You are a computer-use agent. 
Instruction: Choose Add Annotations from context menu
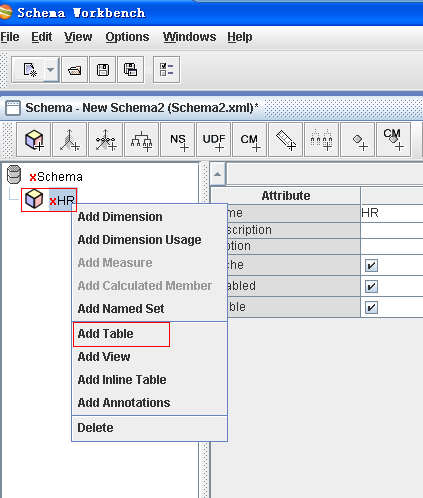pyautogui.click(x=149, y=403)
